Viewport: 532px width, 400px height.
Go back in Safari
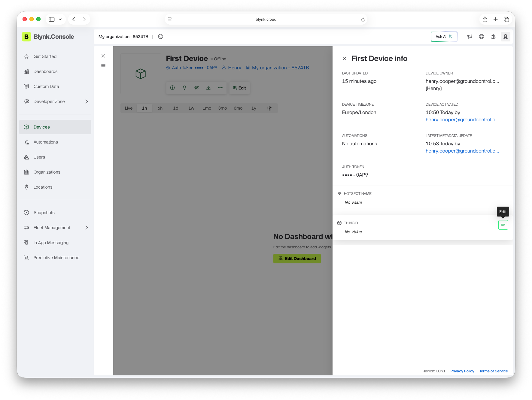[74, 19]
